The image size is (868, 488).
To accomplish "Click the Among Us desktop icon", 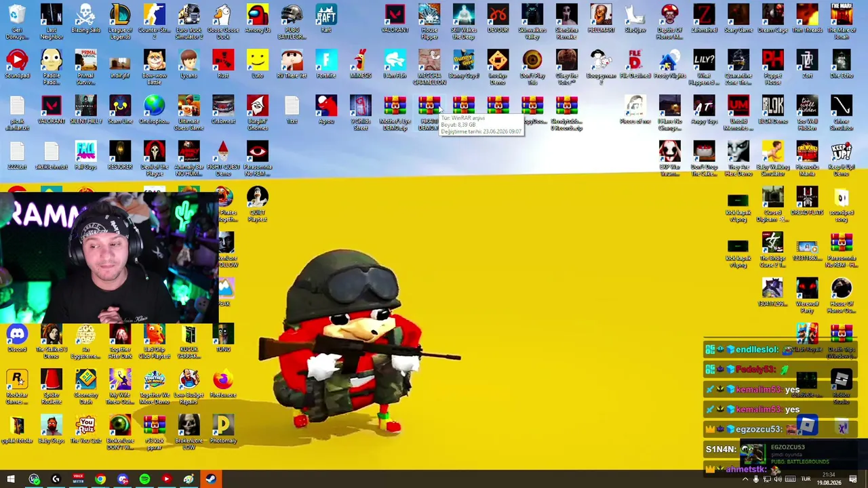I will (258, 19).
